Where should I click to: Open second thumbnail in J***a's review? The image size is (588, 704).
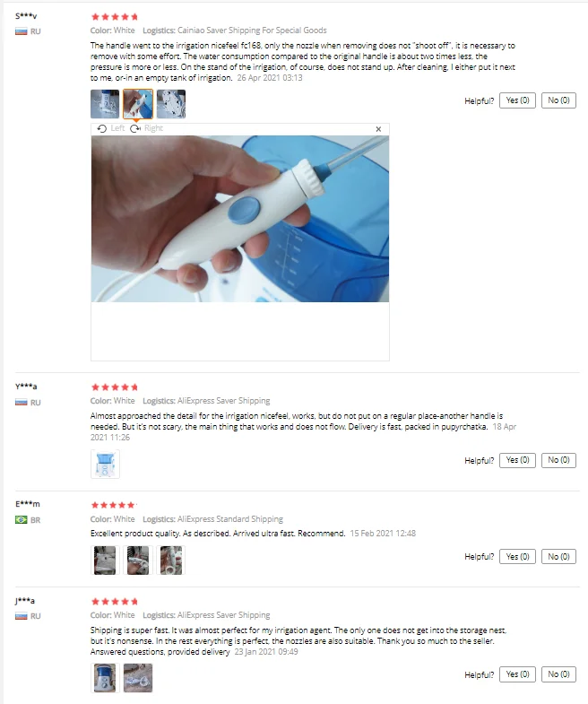coord(138,678)
